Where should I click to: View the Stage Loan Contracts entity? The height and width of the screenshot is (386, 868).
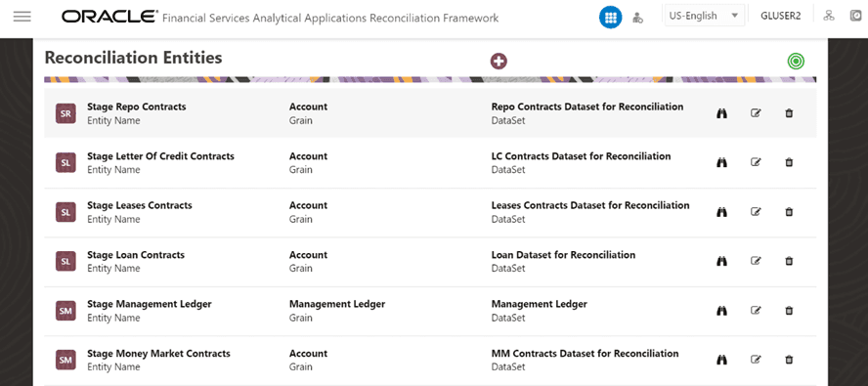pyautogui.click(x=721, y=261)
